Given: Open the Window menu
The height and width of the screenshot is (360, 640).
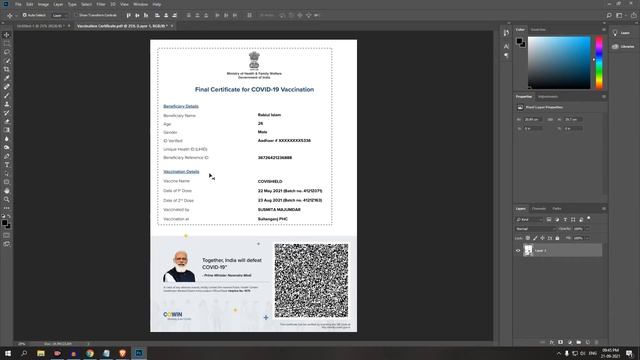Looking at the screenshot, I should pyautogui.click(x=140, y=4).
